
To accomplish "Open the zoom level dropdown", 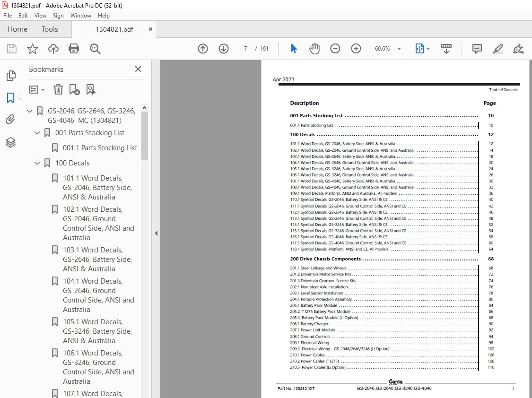I will pos(399,49).
